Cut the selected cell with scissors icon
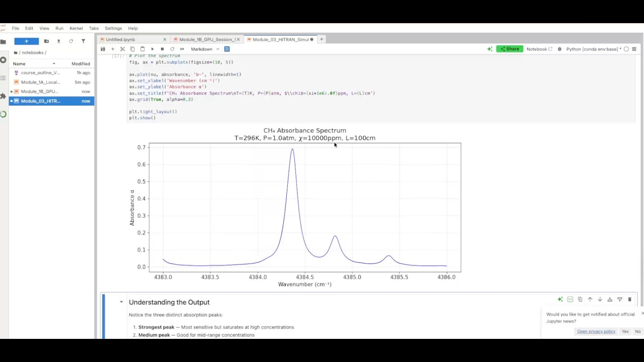644x362 pixels. coord(122,49)
